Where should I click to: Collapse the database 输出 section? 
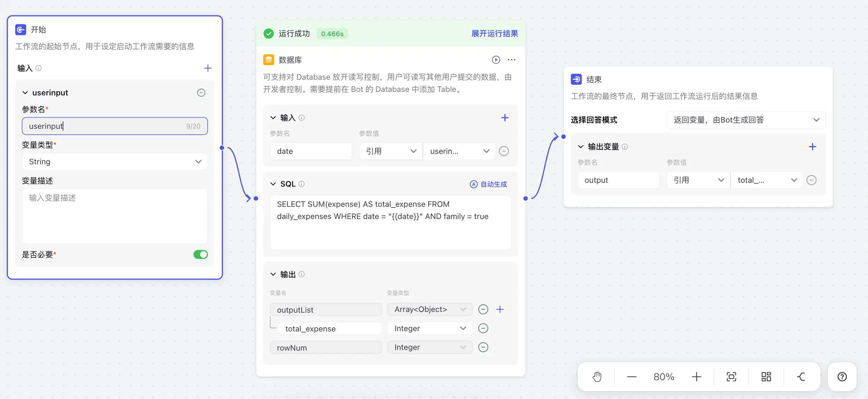[273, 274]
